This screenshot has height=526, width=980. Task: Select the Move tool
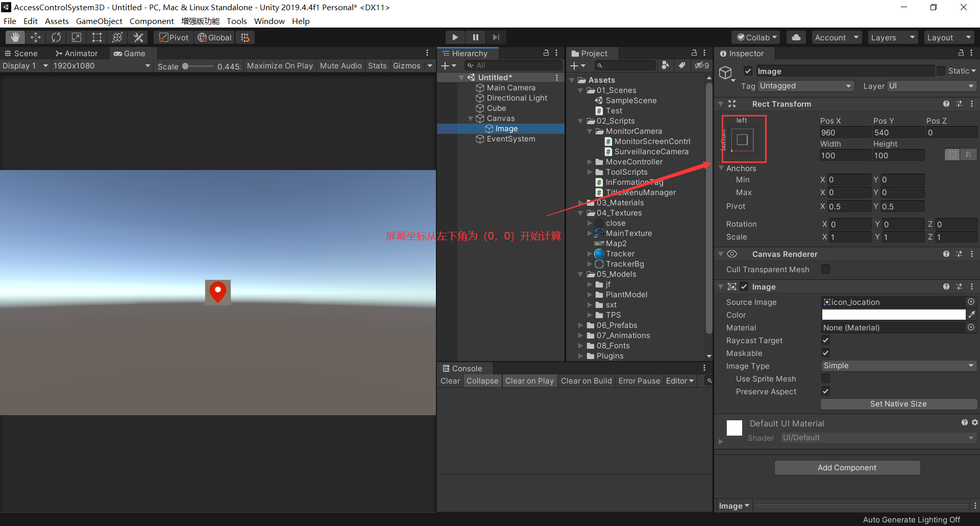[x=36, y=37]
